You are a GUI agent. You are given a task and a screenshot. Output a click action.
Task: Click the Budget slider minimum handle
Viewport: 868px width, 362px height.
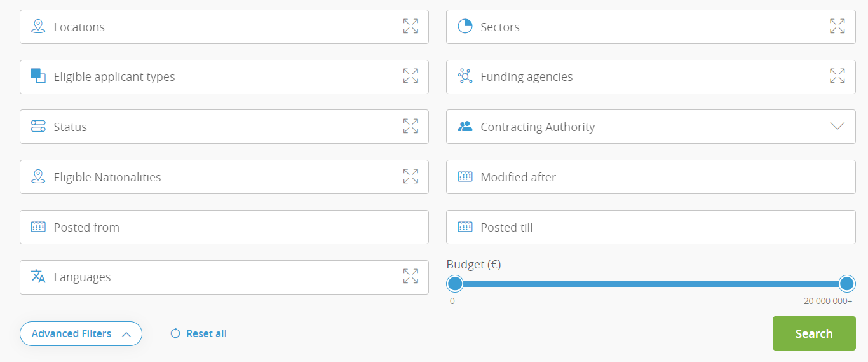tap(455, 283)
